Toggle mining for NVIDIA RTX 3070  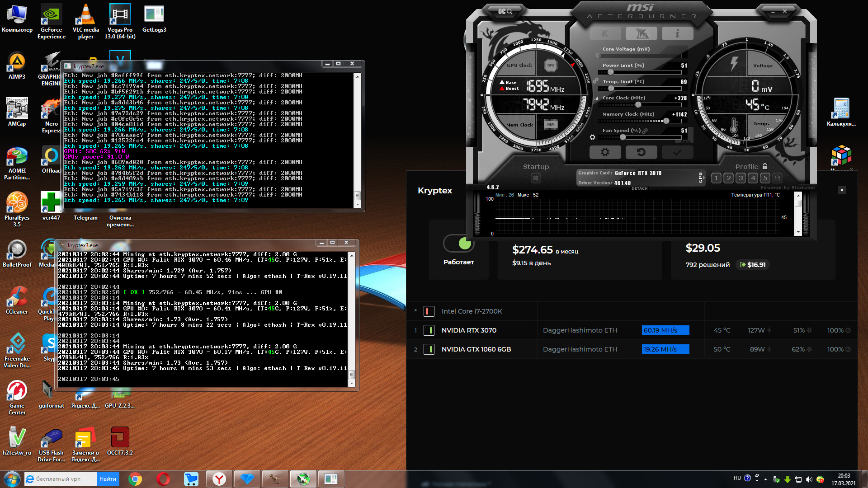pos(429,330)
